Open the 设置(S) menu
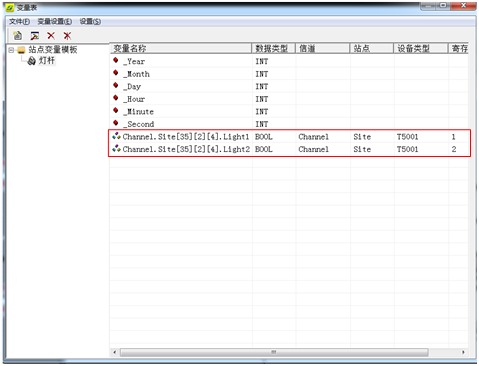 coord(90,22)
